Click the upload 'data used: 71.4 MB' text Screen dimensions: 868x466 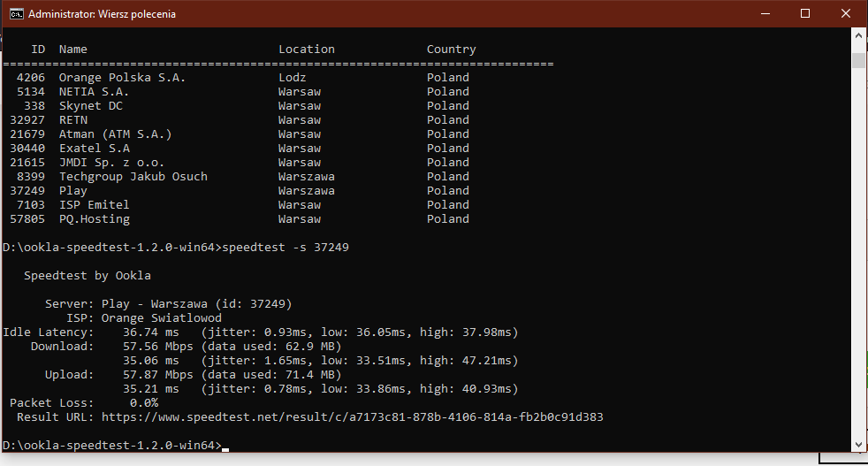click(271, 375)
